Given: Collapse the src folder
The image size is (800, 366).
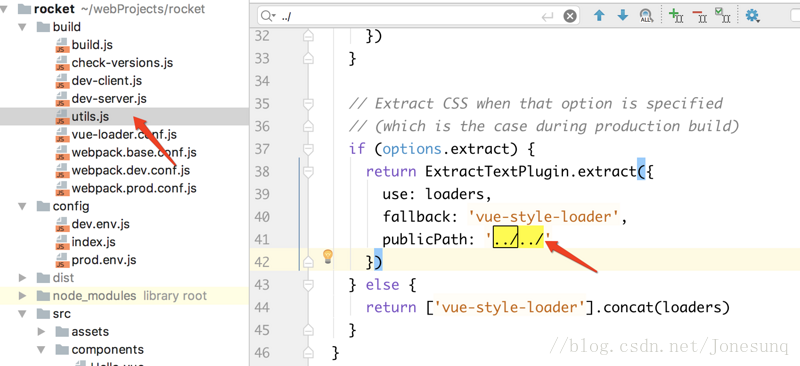Looking at the screenshot, I should coord(22,313).
